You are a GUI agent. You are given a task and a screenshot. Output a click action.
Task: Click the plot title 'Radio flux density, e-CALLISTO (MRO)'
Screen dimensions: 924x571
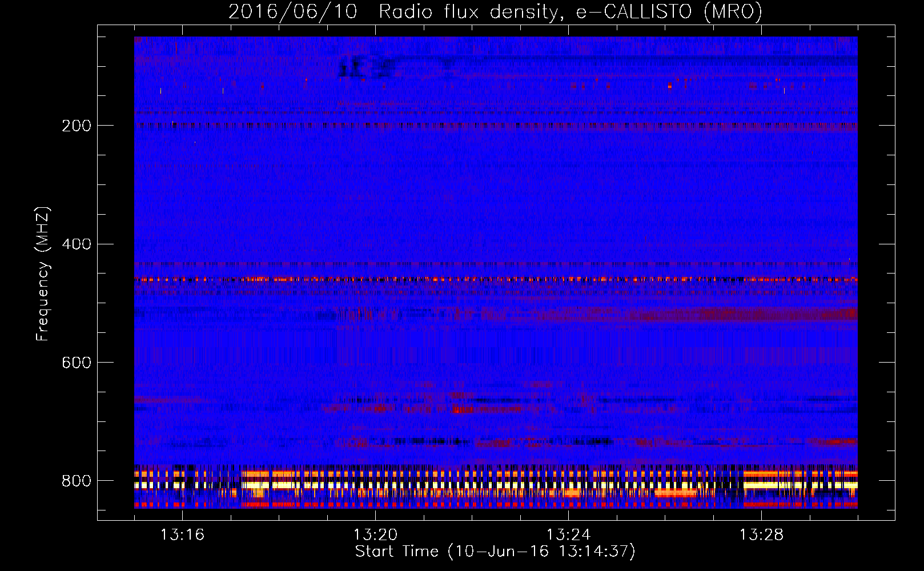coord(570,11)
